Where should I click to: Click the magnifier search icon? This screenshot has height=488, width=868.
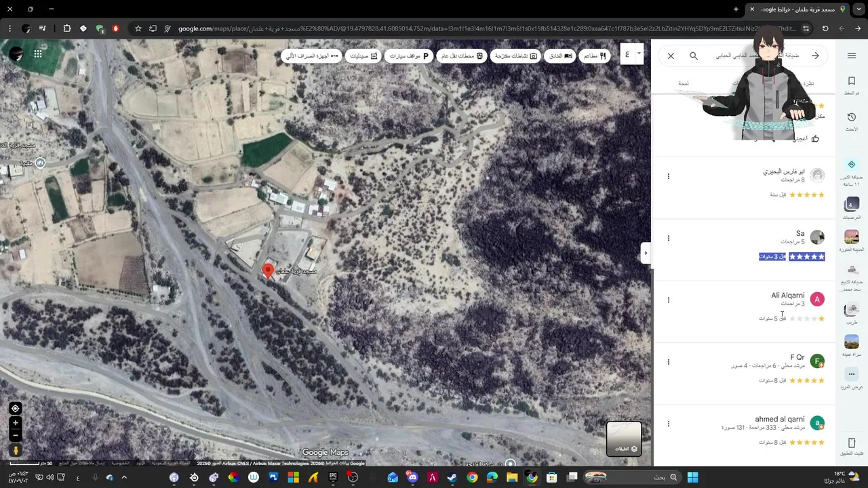(x=694, y=56)
